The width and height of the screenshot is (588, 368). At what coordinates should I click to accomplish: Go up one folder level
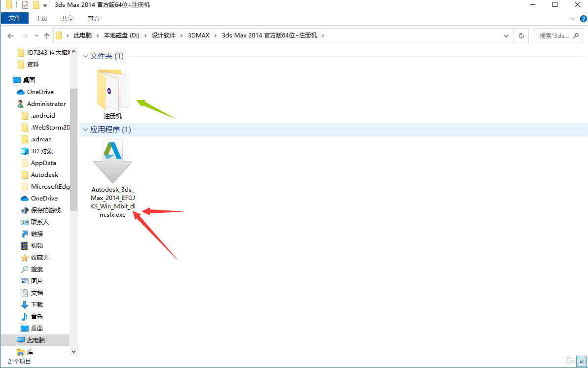pos(46,36)
